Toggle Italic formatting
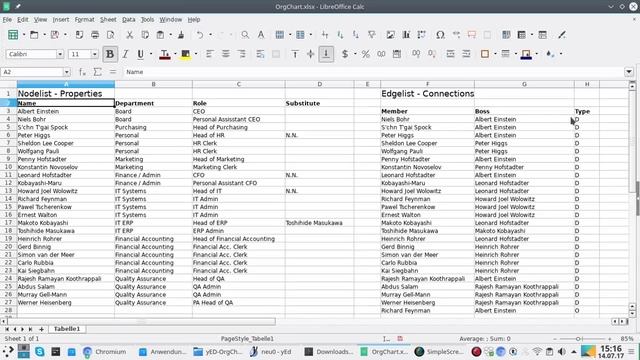640x360 pixels. [x=125, y=54]
